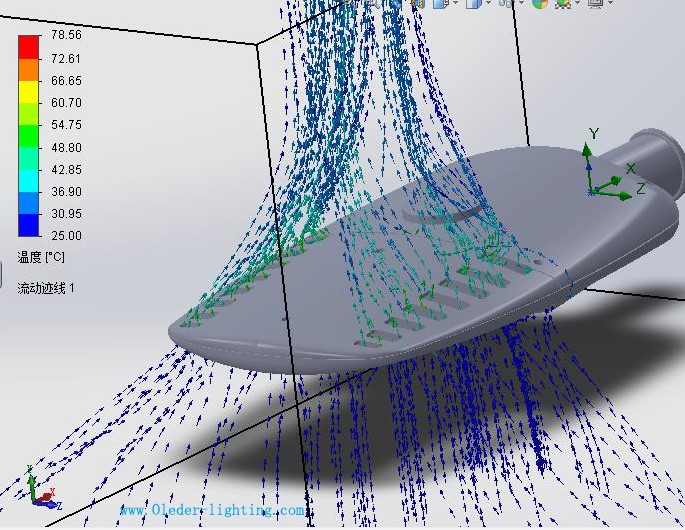Image resolution: width=685 pixels, height=530 pixels.
Task: Select the circular recess on lamp top
Action: 442,213
